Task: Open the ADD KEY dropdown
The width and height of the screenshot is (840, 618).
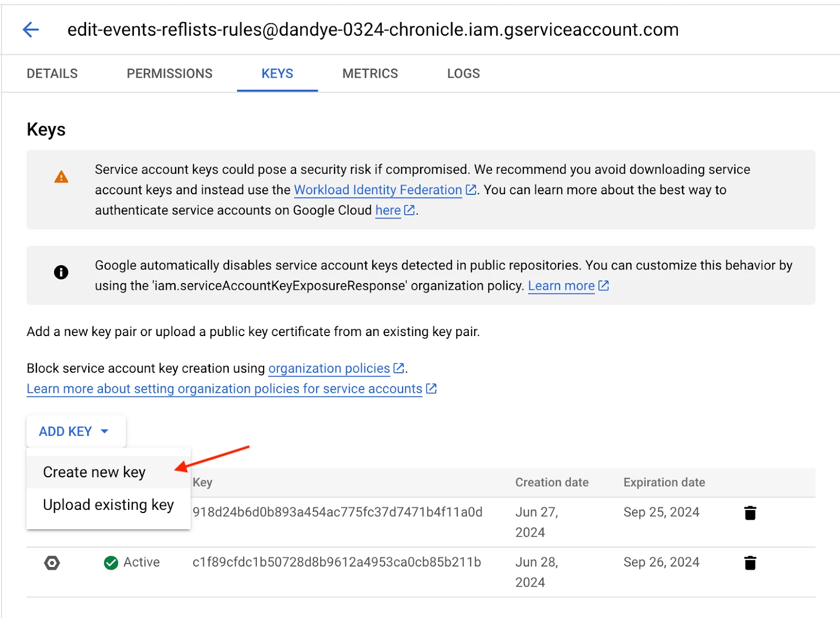Action: tap(76, 431)
